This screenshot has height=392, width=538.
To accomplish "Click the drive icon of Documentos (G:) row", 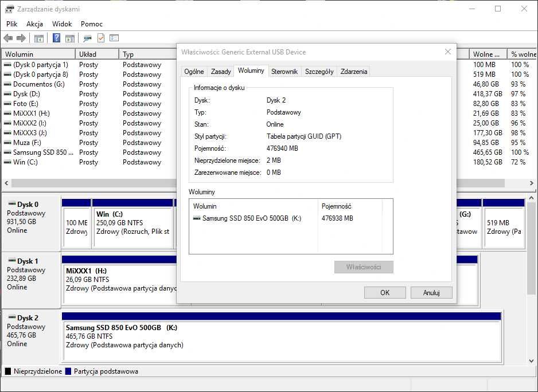I will 7,84.
